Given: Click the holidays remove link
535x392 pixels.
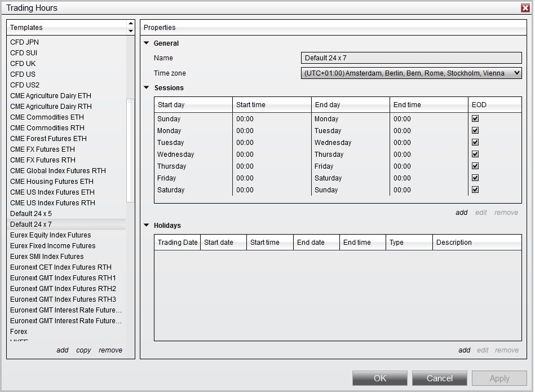Looking at the screenshot, I should click(x=507, y=350).
